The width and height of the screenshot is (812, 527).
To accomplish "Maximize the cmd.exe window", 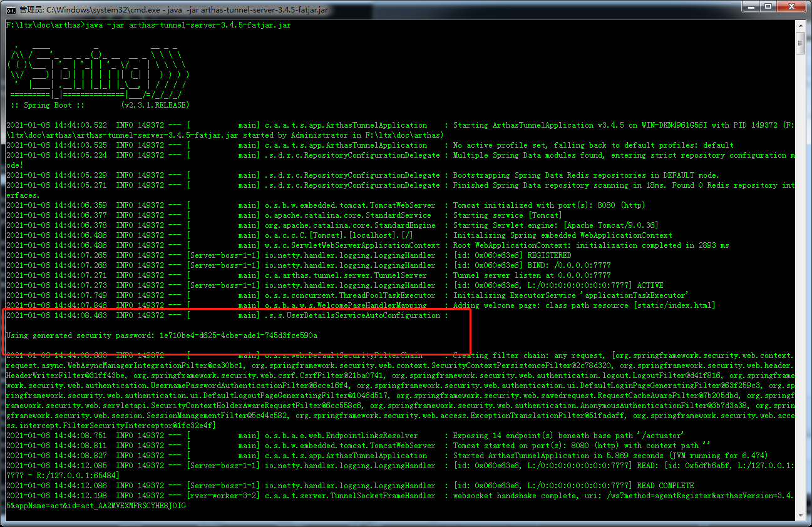I will pos(768,6).
